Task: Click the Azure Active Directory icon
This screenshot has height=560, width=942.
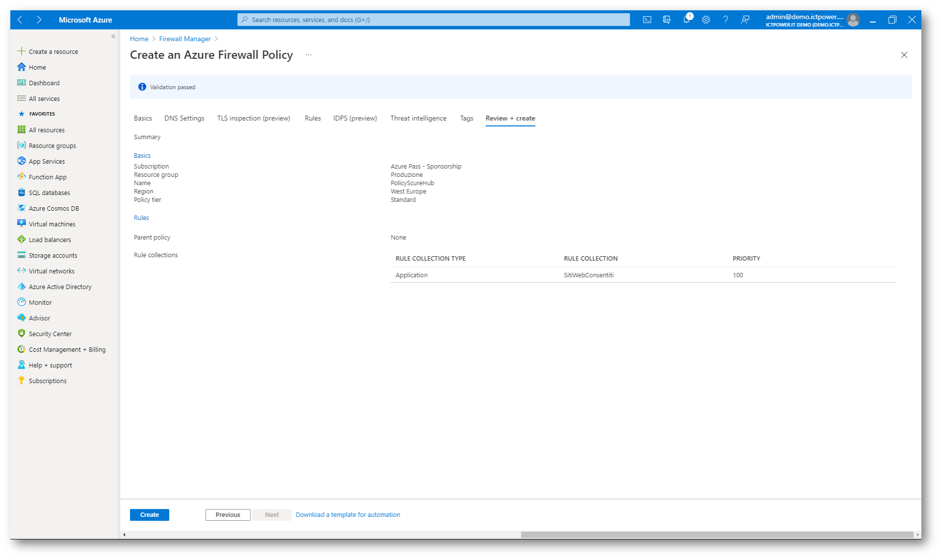Action: [22, 287]
